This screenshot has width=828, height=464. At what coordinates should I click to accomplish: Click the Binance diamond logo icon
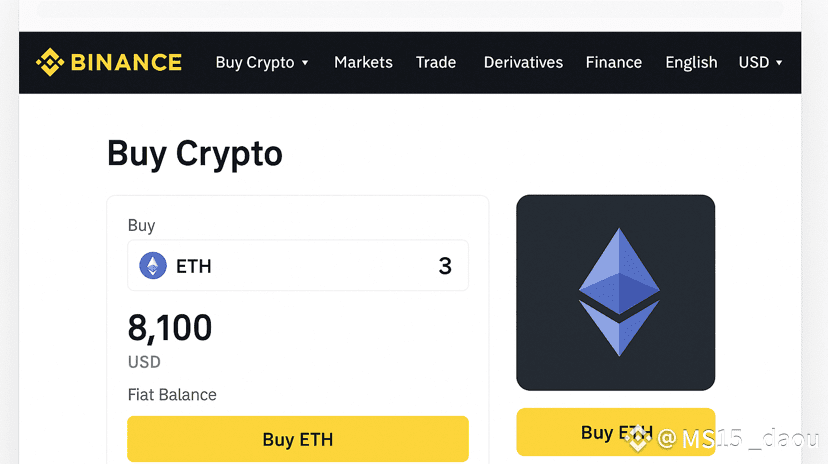(x=50, y=62)
